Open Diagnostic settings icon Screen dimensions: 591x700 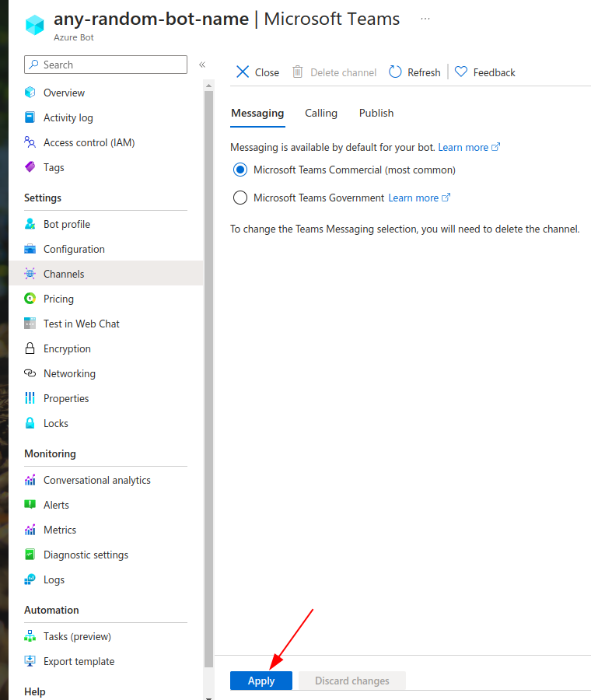click(x=30, y=555)
